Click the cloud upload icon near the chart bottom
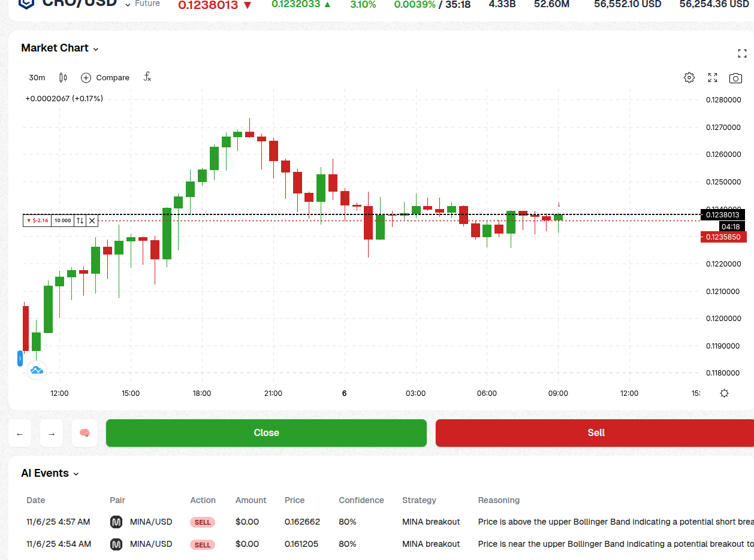The height and width of the screenshot is (560, 754). tap(37, 370)
